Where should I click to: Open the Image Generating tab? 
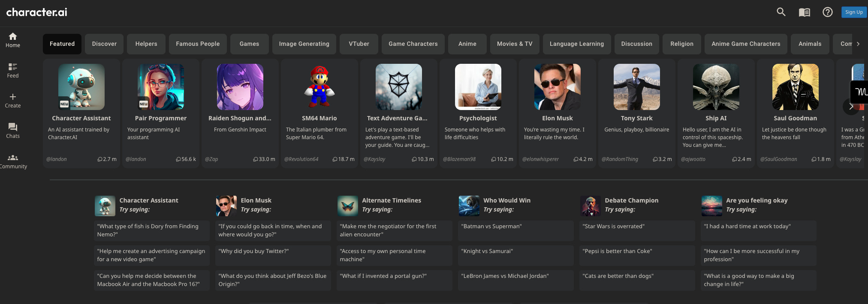304,44
